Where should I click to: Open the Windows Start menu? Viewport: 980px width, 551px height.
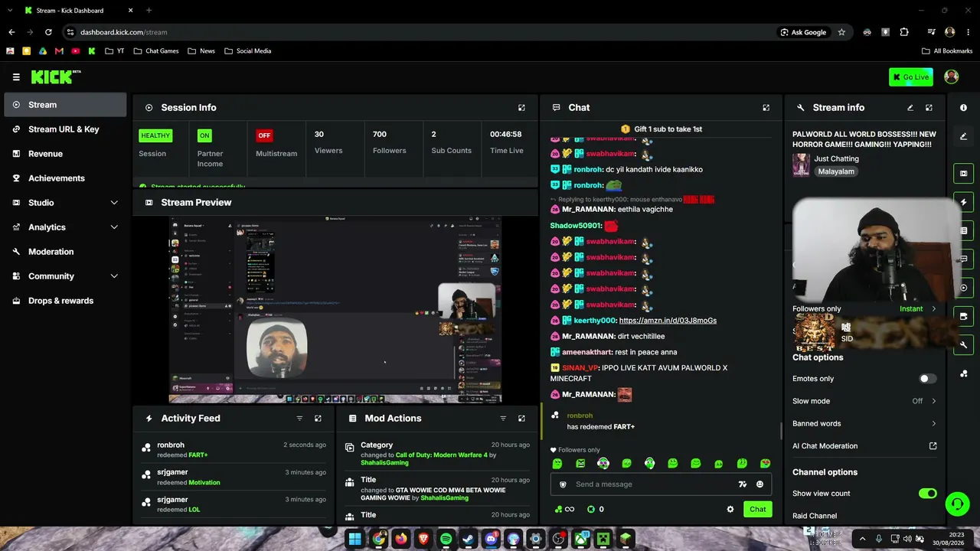pyautogui.click(x=354, y=539)
